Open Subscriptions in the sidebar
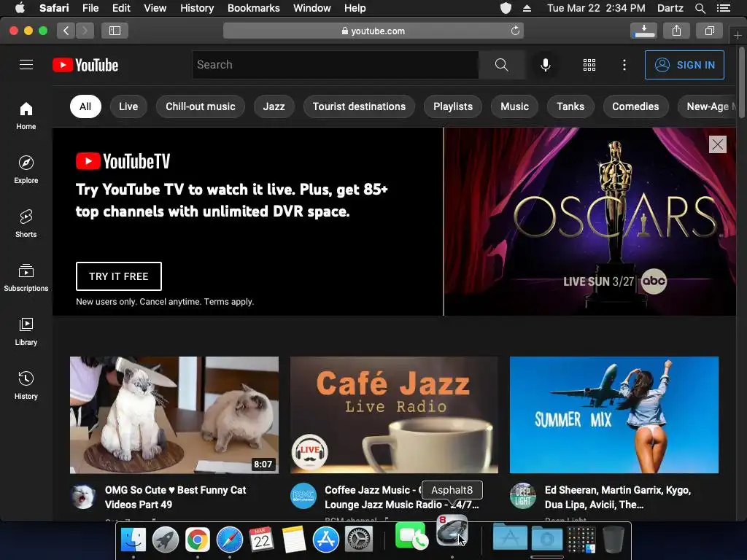Viewport: 747px width, 560px height. coord(26,277)
